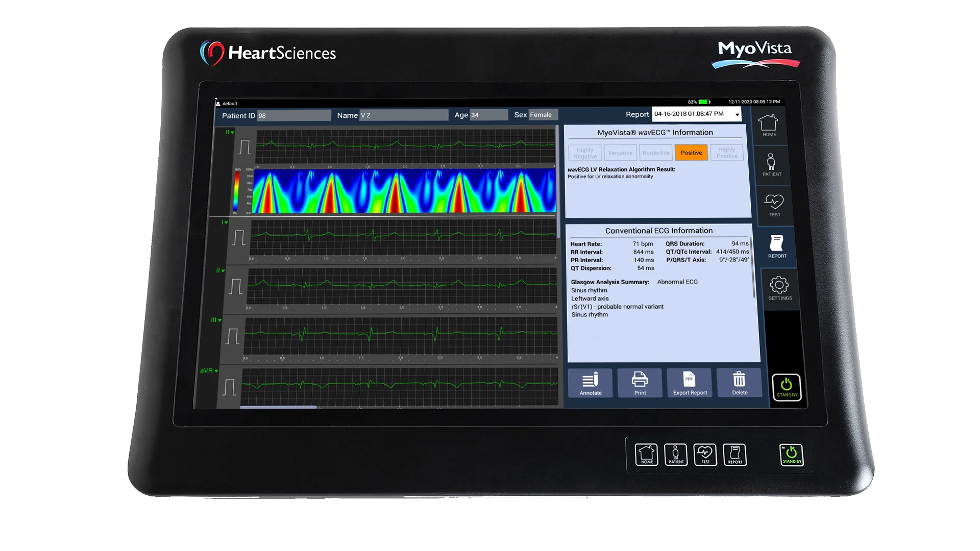Delete the report using the trash icon
Image resolution: width=980 pixels, height=551 pixels.
tap(740, 383)
